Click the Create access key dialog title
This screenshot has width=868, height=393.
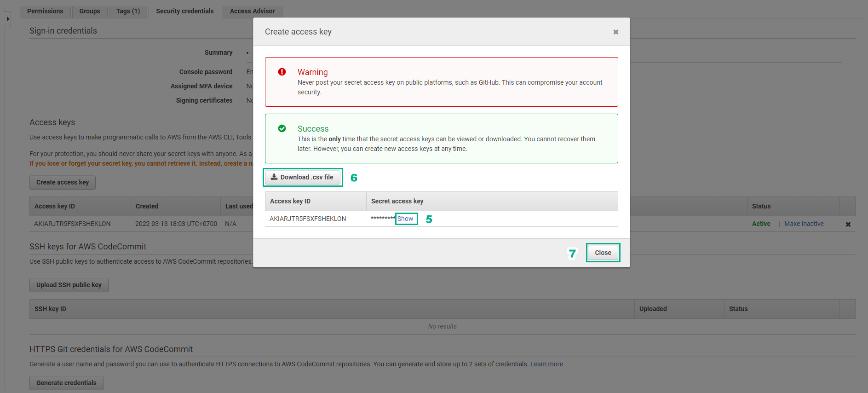(298, 32)
